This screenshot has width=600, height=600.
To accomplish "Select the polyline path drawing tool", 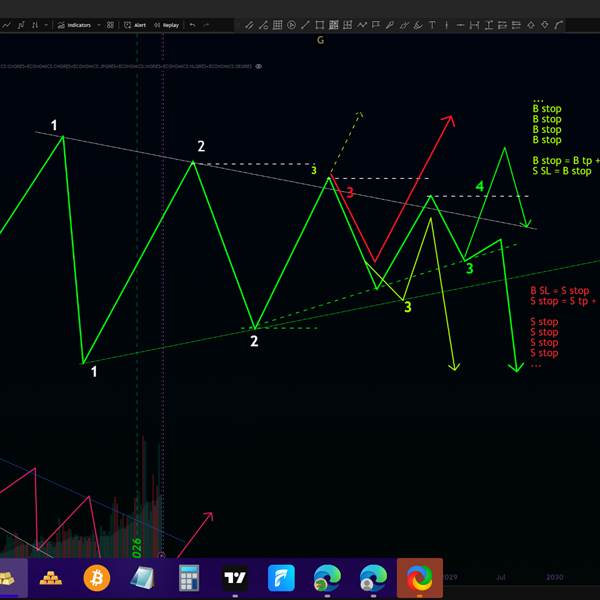I will coord(362,25).
